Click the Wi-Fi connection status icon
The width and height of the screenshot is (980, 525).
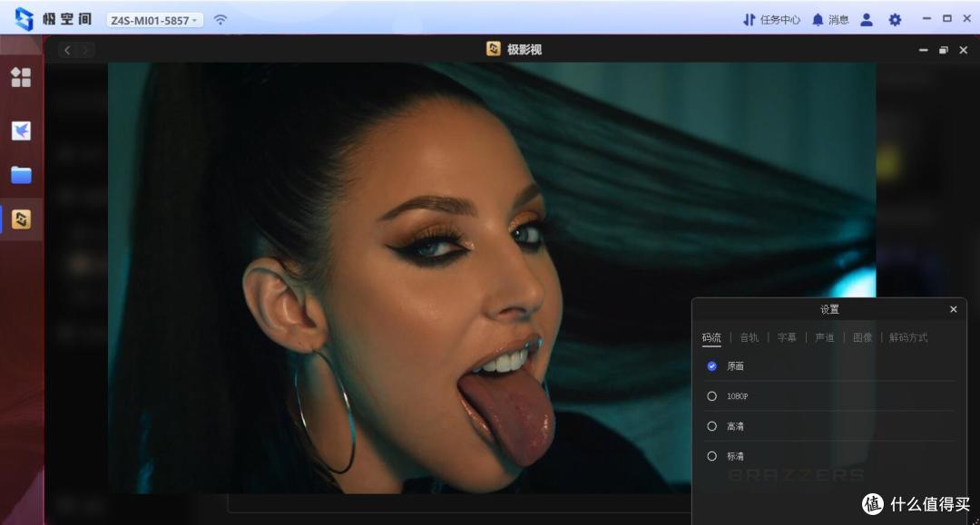[220, 20]
